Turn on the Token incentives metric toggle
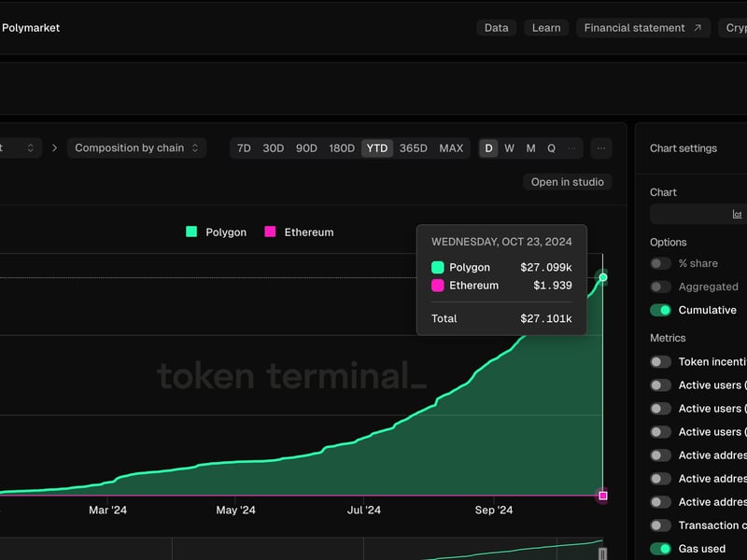The height and width of the screenshot is (560, 747). [659, 361]
